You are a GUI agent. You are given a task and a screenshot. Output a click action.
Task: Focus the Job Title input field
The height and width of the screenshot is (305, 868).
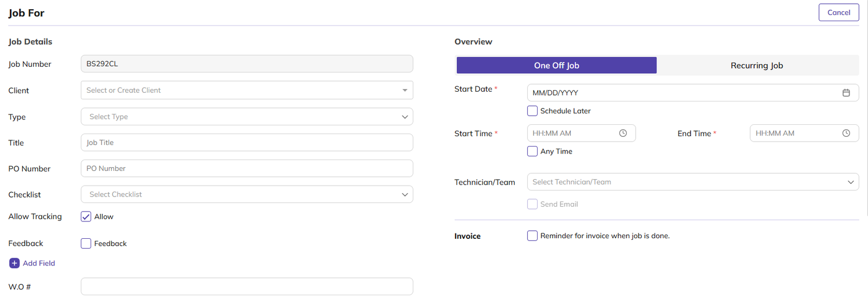click(x=246, y=143)
